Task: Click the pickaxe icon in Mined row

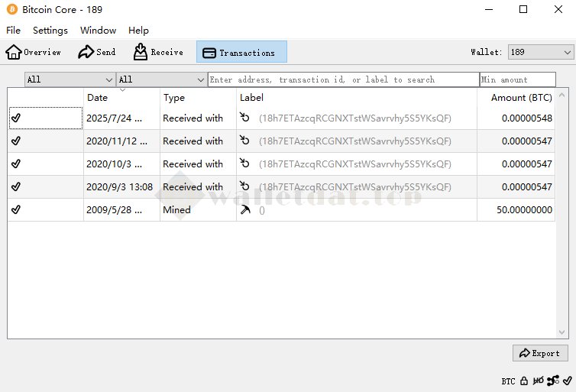Action: 245,210
